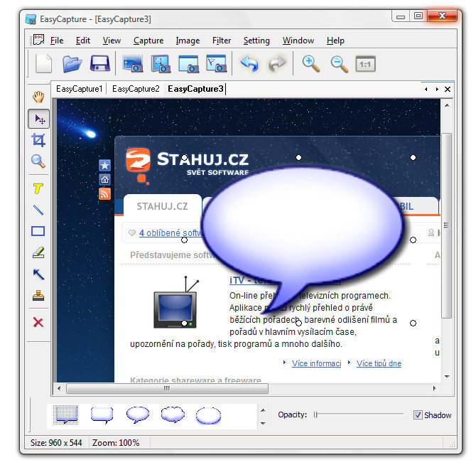Capture window object with second camera icon

(161, 64)
